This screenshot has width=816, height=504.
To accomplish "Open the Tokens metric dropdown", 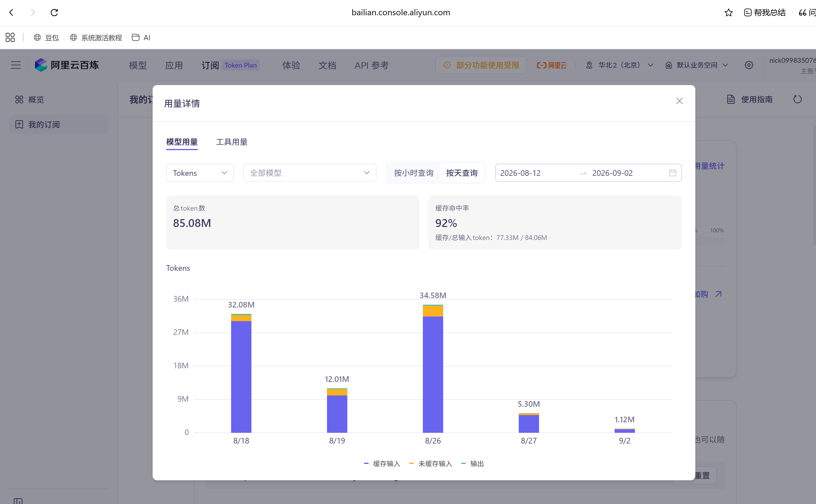I will point(200,173).
